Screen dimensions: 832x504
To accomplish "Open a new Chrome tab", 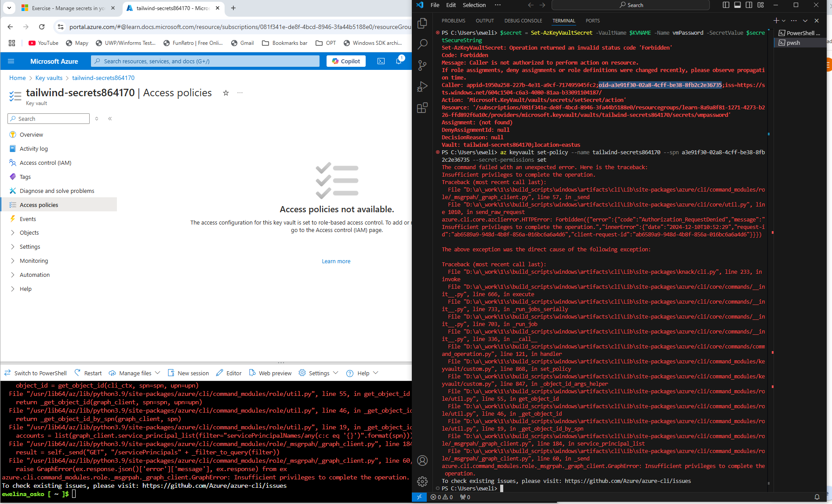I will click(233, 8).
